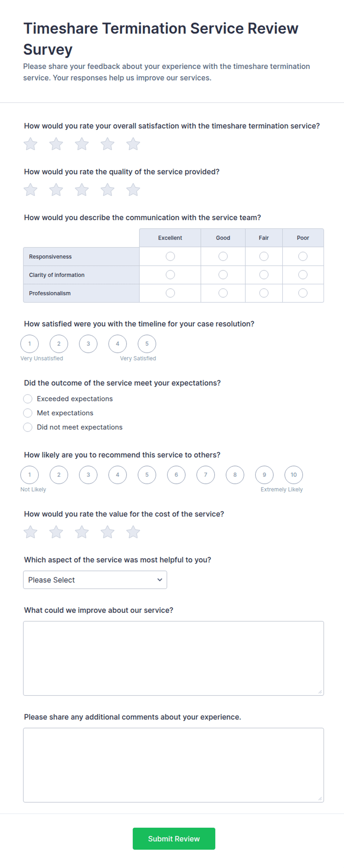Screen dimensions: 344x868
Task: Select the first star for overall satisfaction
Action: tap(30, 144)
